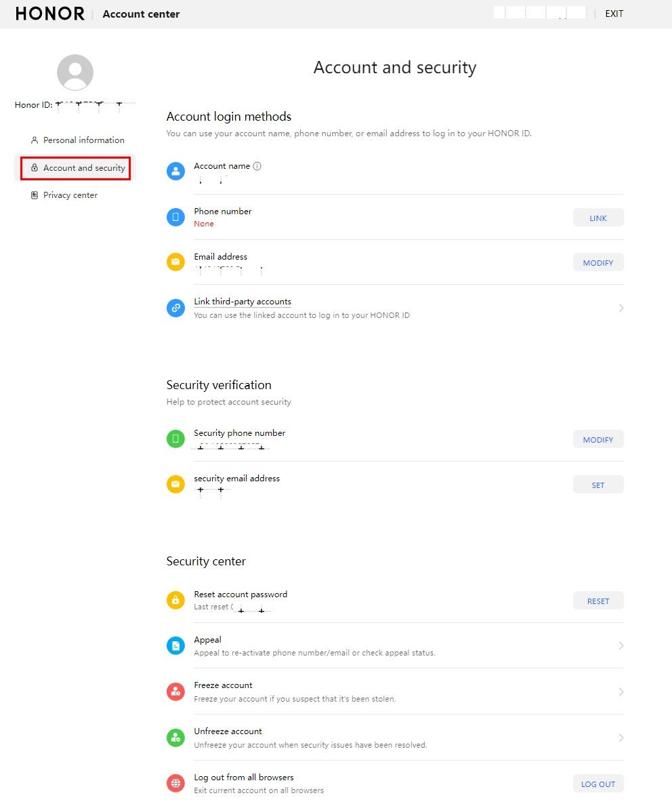This screenshot has height=806, width=672.
Task: Select the Email address envelope icon
Action: tap(175, 262)
